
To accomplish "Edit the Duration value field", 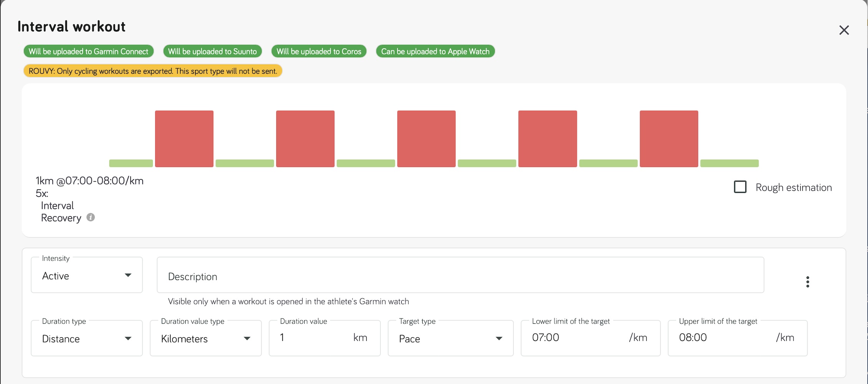I will (325, 338).
